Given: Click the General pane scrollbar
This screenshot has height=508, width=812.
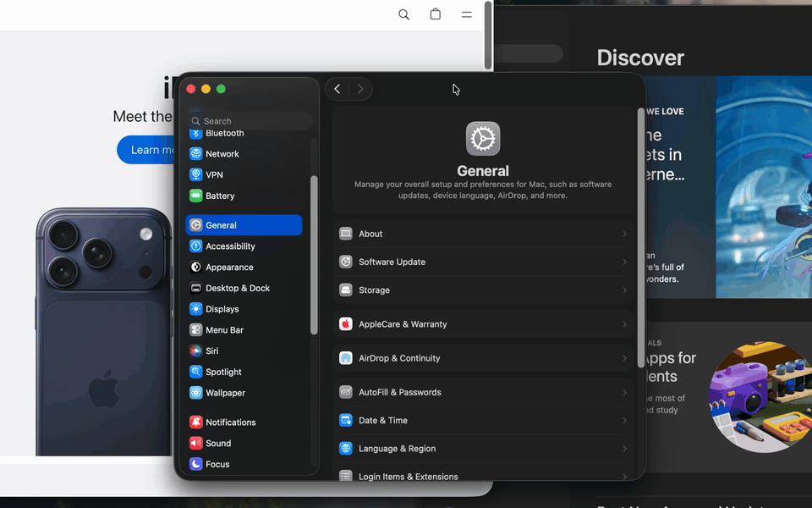Looking at the screenshot, I should click(x=641, y=238).
